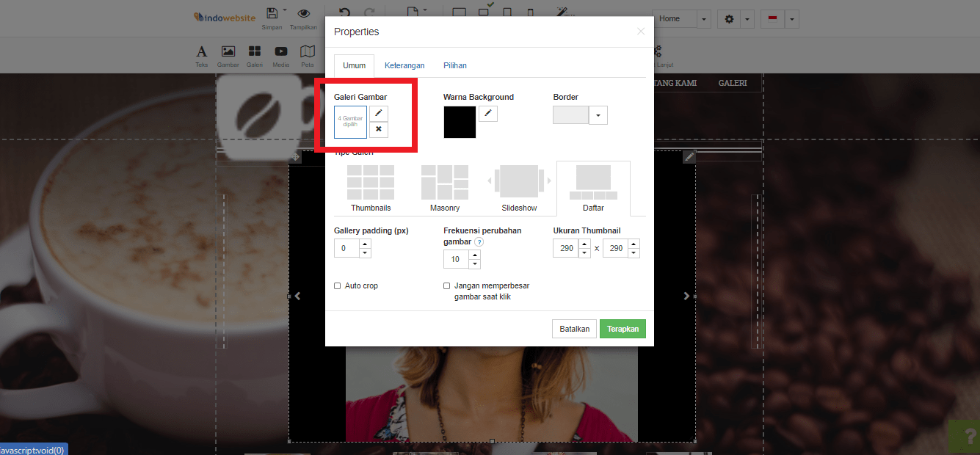Click the Peta map icon
Viewport: 980px width, 455px height.
point(308,56)
